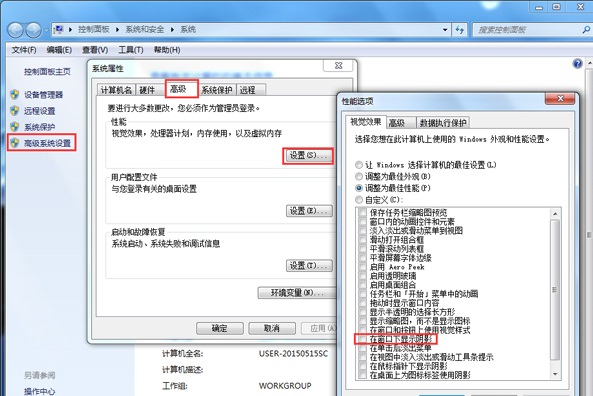The width and height of the screenshot is (593, 396).
Task: Enable 窗口内的动画控件和元素 checkbox
Action: (362, 221)
